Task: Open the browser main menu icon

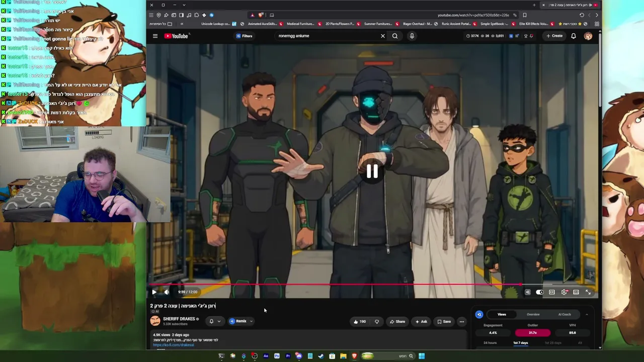Action: [151, 15]
